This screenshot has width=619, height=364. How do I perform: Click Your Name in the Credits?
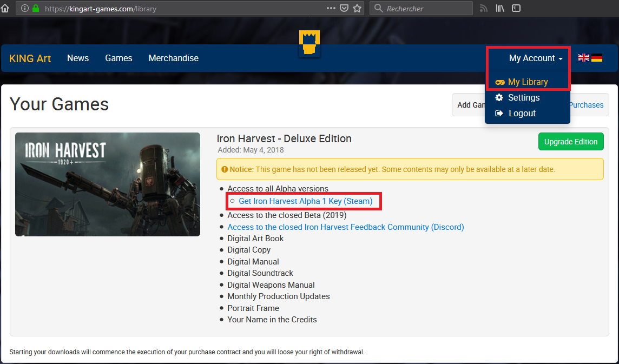coord(272,320)
